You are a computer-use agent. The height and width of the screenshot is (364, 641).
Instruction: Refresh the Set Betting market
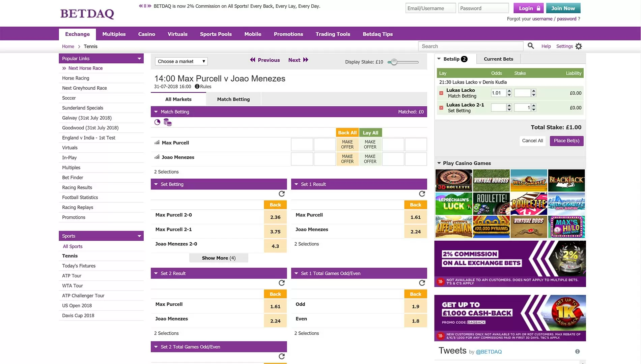(x=282, y=194)
